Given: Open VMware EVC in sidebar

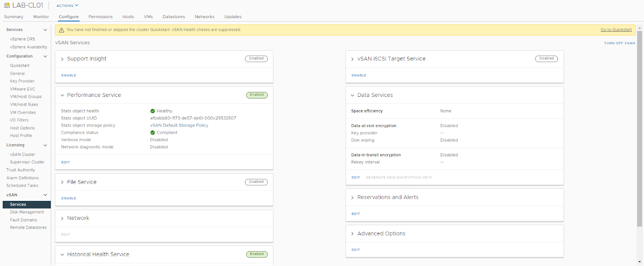Looking at the screenshot, I should [23, 89].
